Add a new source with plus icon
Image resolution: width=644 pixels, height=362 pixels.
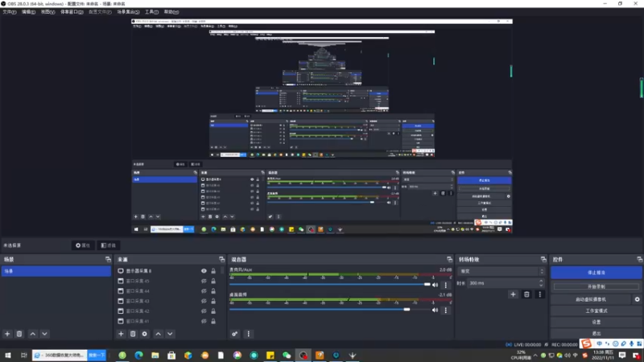point(121,334)
